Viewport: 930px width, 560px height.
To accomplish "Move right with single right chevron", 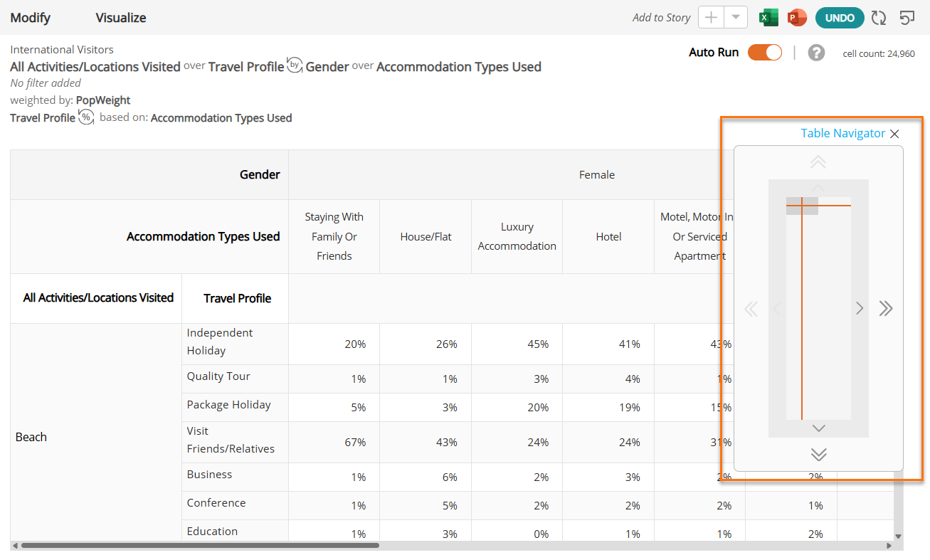I will (860, 308).
